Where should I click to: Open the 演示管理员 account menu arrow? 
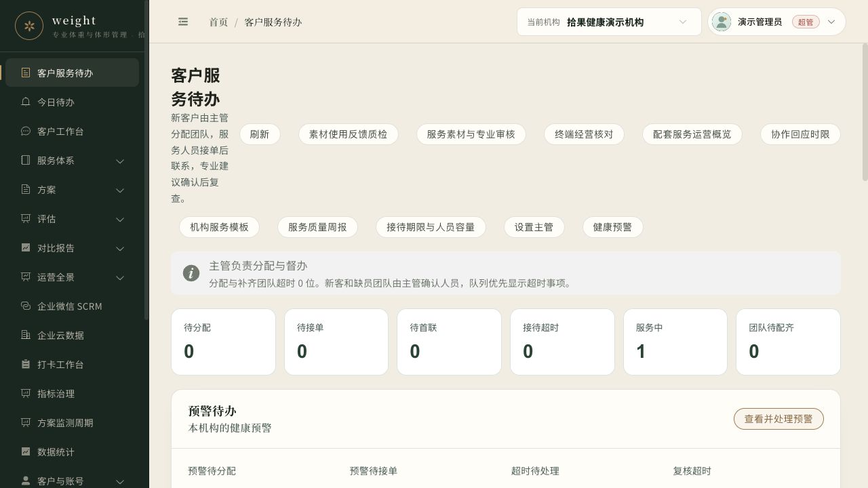pos(831,22)
